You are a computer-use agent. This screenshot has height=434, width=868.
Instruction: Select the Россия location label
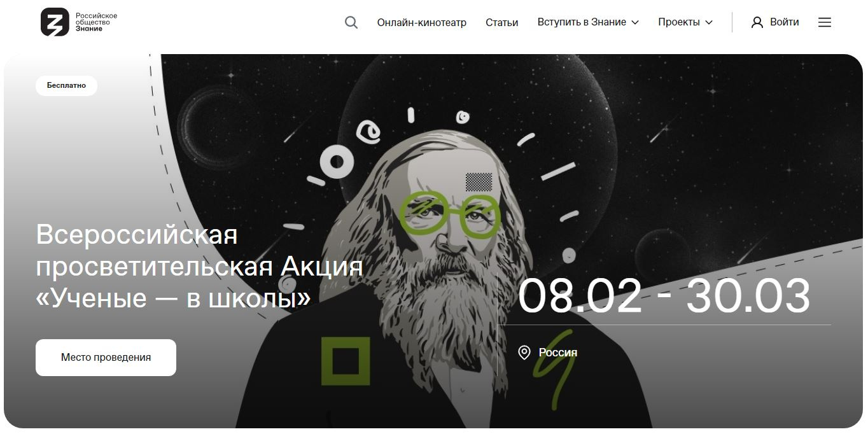558,352
